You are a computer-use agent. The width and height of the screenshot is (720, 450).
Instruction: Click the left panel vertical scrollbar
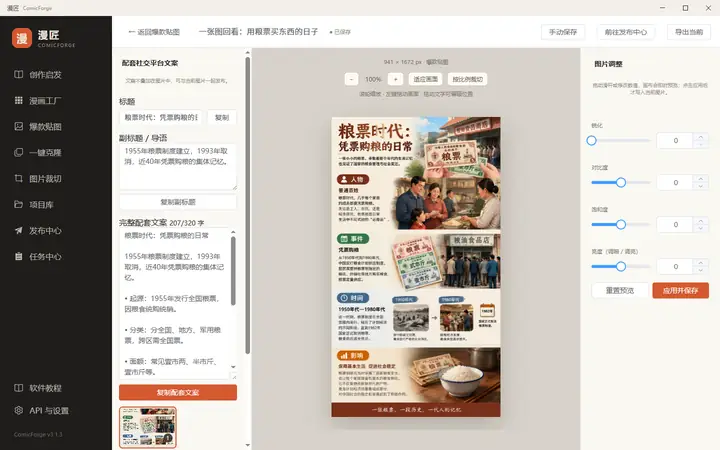click(248, 205)
